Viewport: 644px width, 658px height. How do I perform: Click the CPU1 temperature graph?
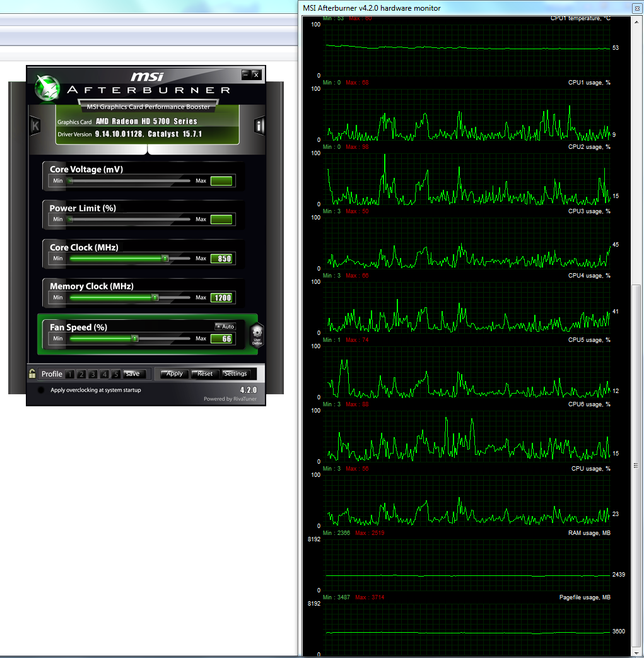click(x=467, y=50)
